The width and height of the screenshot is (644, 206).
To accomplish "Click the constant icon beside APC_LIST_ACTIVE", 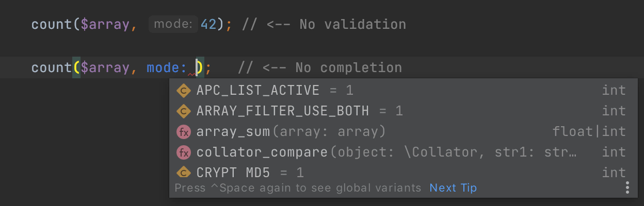I will coord(183,91).
